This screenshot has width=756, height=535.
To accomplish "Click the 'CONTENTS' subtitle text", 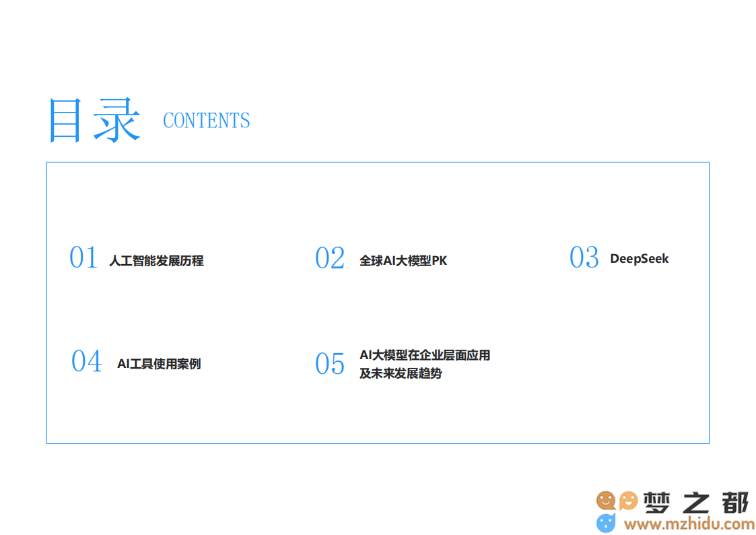I will [x=207, y=121].
